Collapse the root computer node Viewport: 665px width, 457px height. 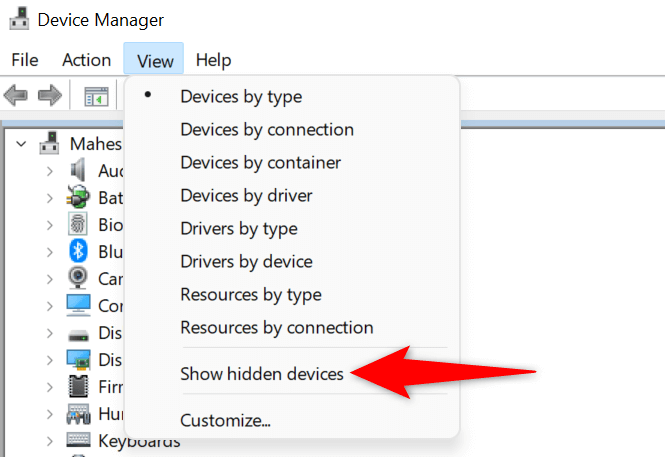[x=22, y=144]
